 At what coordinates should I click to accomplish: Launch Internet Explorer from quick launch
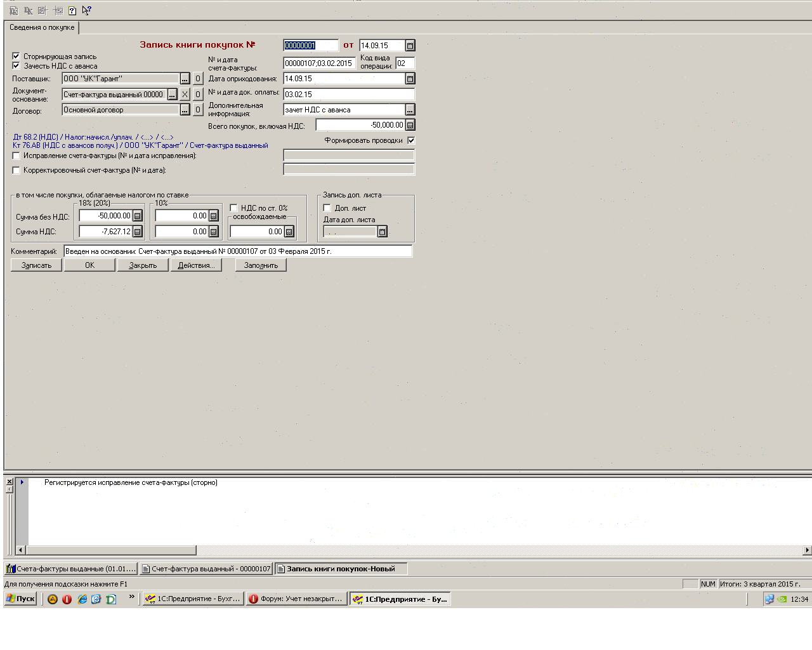click(82, 599)
